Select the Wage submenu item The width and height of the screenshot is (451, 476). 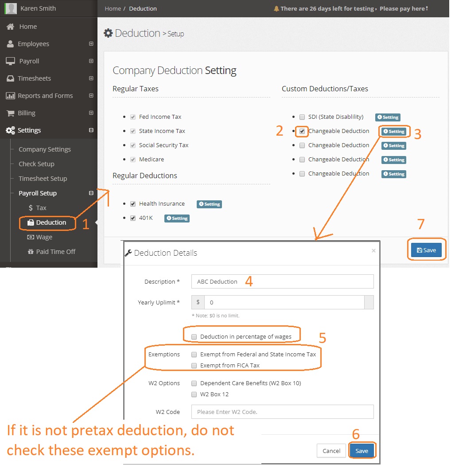point(44,237)
